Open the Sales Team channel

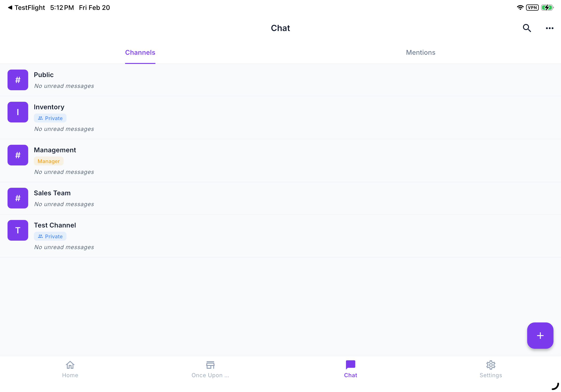280,198
